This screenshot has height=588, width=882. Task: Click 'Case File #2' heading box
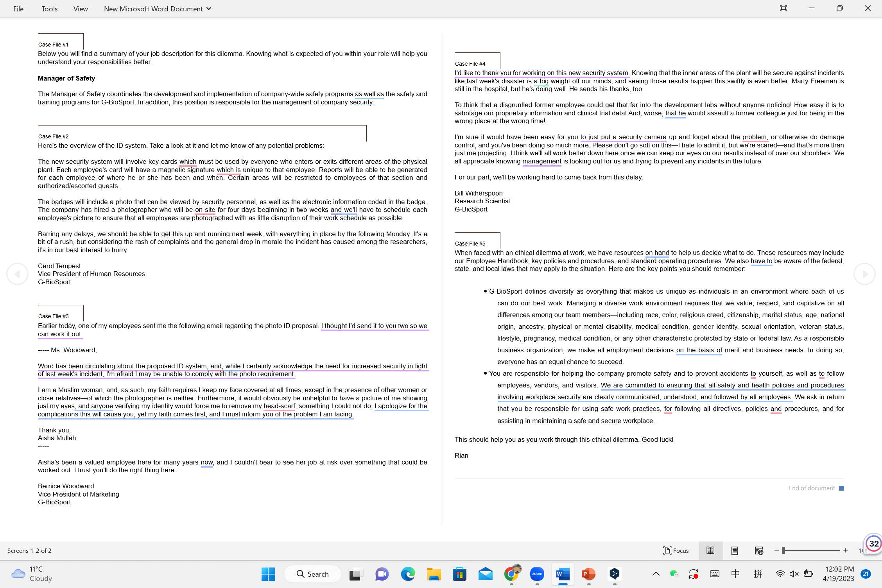[202, 133]
